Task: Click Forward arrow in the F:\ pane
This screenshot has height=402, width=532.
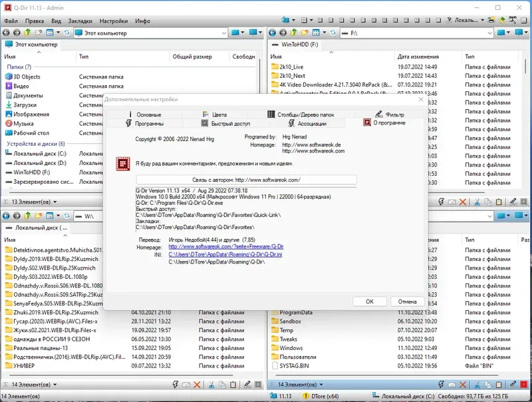Action: (283, 33)
